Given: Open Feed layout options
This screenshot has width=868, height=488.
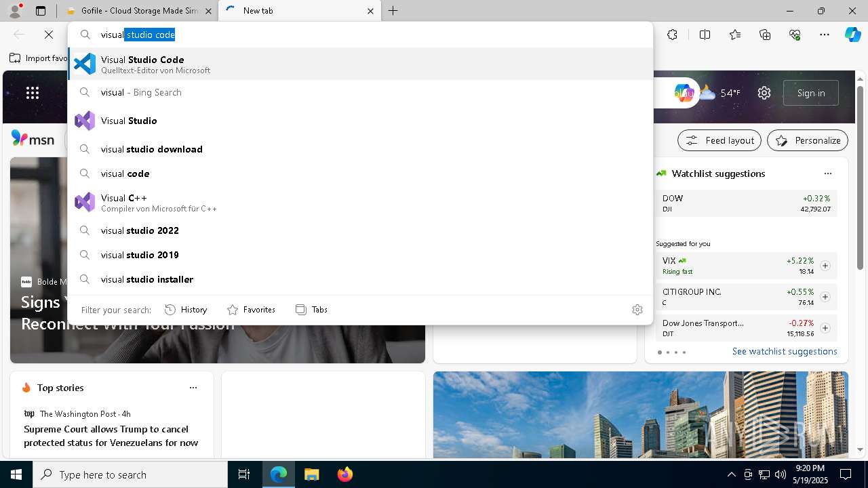Looking at the screenshot, I should (x=719, y=140).
